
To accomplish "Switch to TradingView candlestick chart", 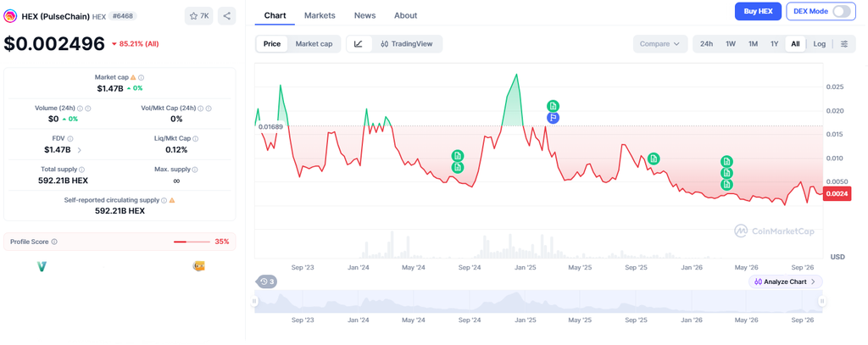I will point(406,44).
